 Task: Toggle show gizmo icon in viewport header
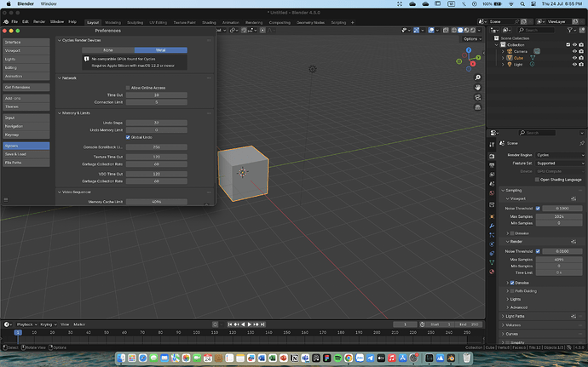pyautogui.click(x=416, y=31)
